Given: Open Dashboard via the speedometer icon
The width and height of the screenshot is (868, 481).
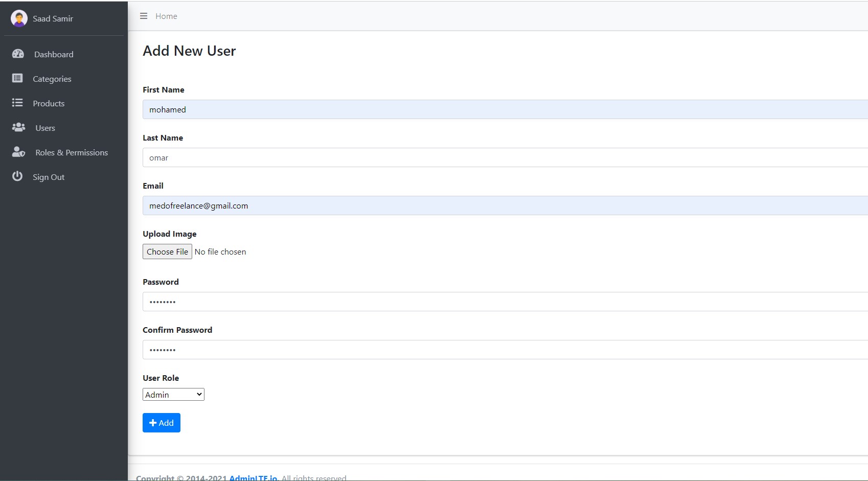Looking at the screenshot, I should point(18,54).
